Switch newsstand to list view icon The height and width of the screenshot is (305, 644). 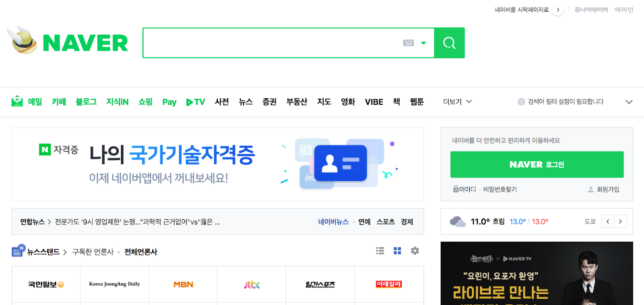click(380, 251)
